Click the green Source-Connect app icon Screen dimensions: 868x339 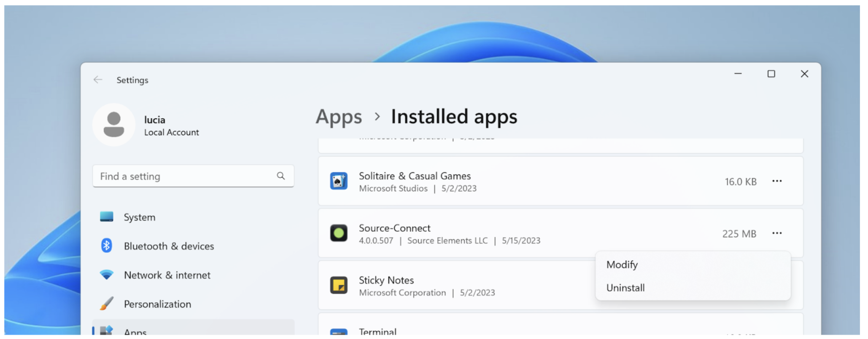click(x=338, y=233)
